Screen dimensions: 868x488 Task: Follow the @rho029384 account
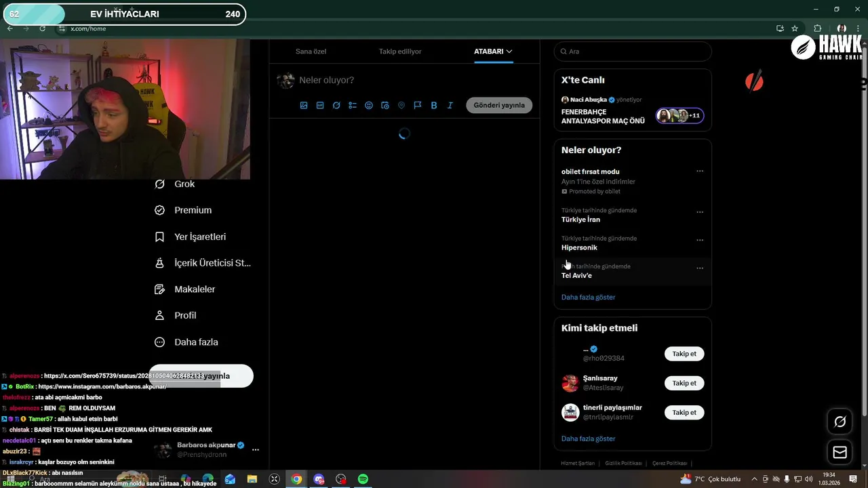(x=684, y=354)
